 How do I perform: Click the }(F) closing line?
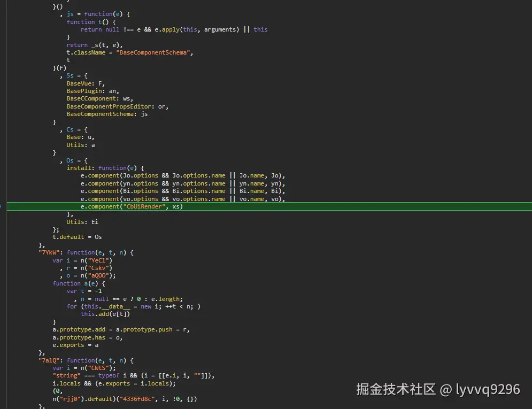pos(59,68)
